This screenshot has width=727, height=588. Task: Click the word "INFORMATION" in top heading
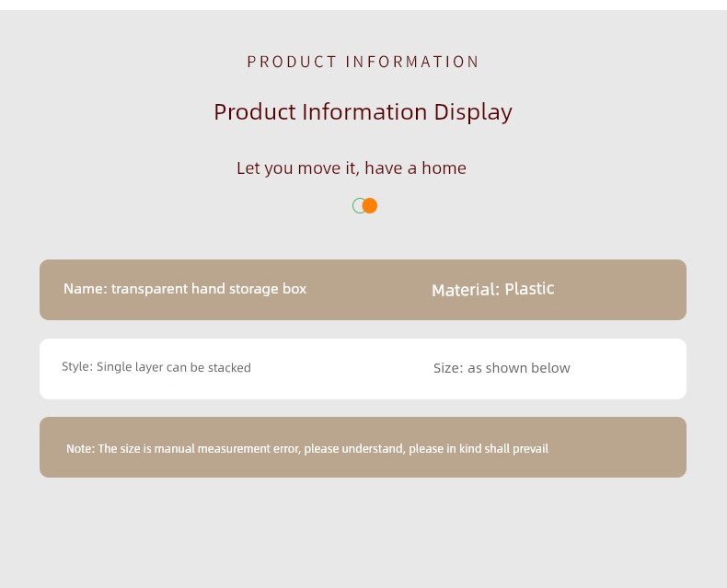point(412,62)
